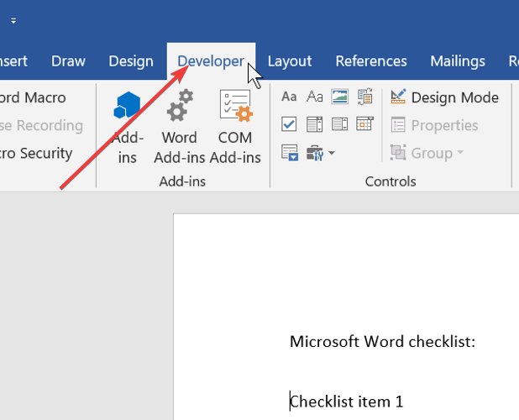Insert Combo Box Content Control

click(x=314, y=124)
